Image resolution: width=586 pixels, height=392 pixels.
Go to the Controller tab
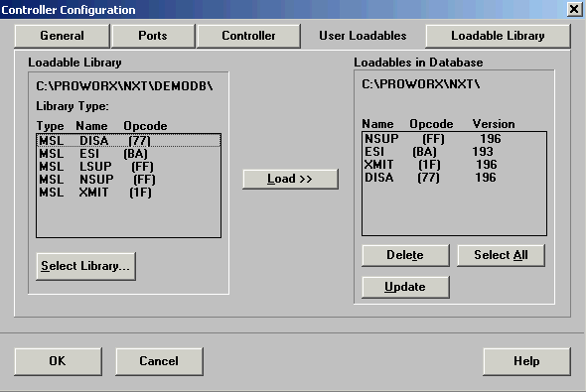[x=248, y=36]
